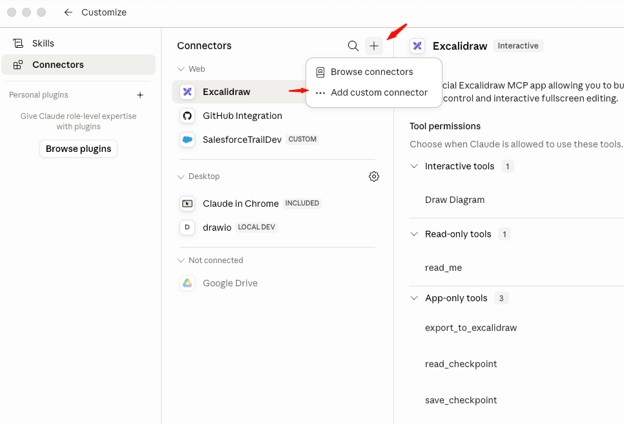Click the Browse plugins button

point(78,148)
